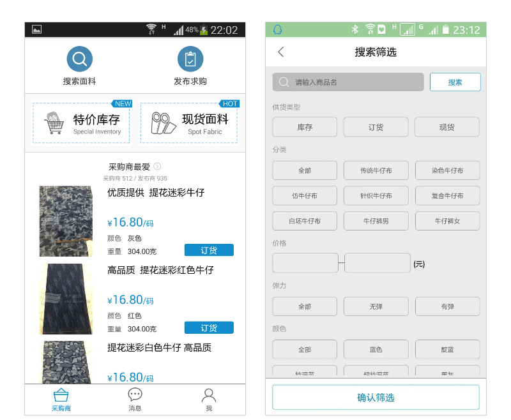511x420 pixels.
Task: Expand the 采购商最爱 arrow circle
Action: pyautogui.click(x=157, y=167)
